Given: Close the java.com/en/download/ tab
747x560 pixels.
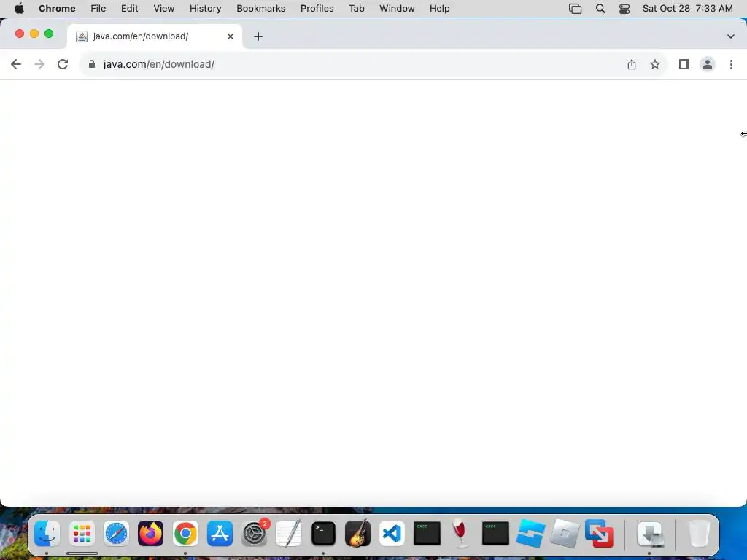Looking at the screenshot, I should pyautogui.click(x=231, y=36).
